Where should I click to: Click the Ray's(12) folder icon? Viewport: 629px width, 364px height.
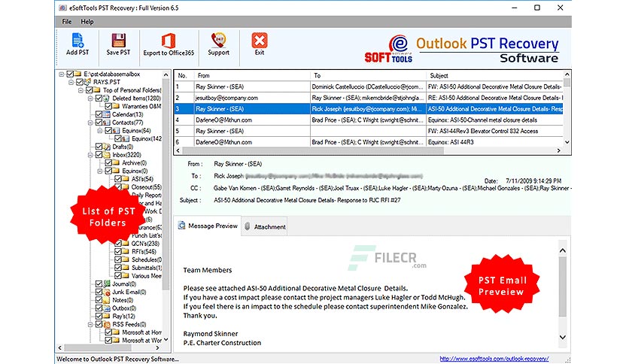pyautogui.click(x=106, y=317)
